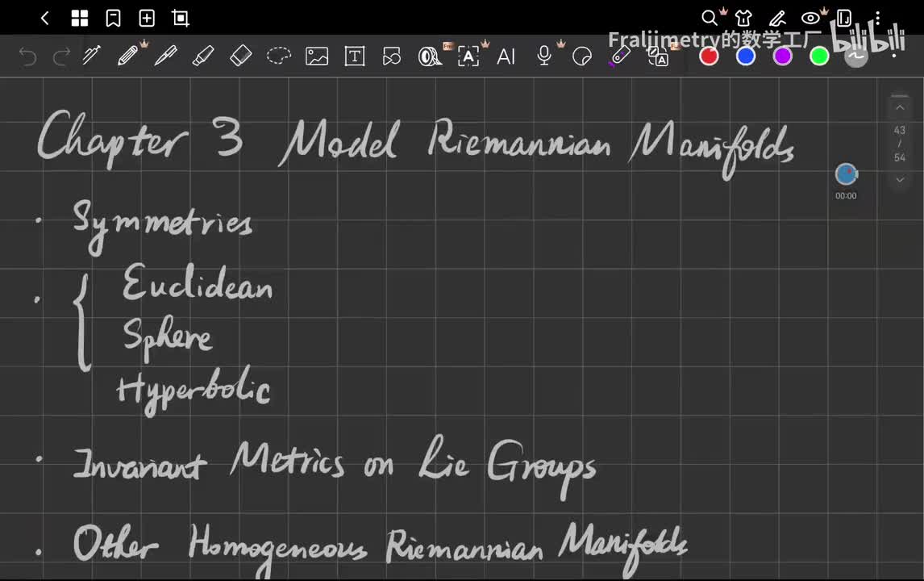Open the gray stroke style selector
The width and height of the screenshot is (924, 581).
(855, 56)
